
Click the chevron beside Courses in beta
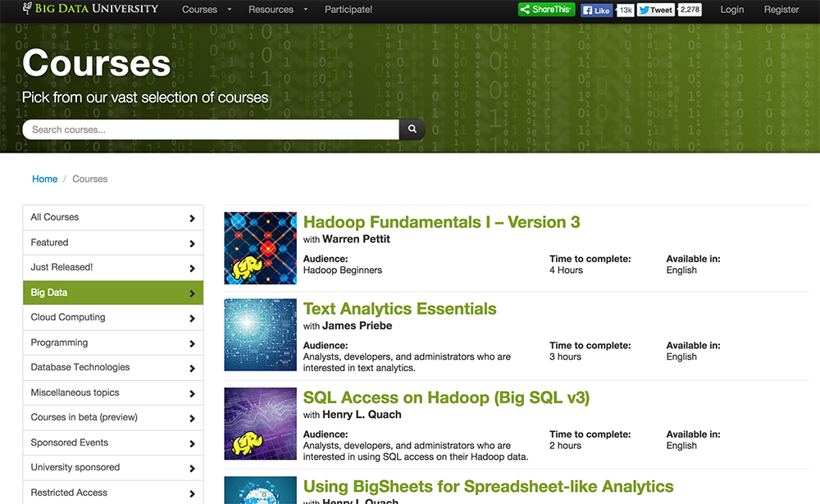pos(192,418)
